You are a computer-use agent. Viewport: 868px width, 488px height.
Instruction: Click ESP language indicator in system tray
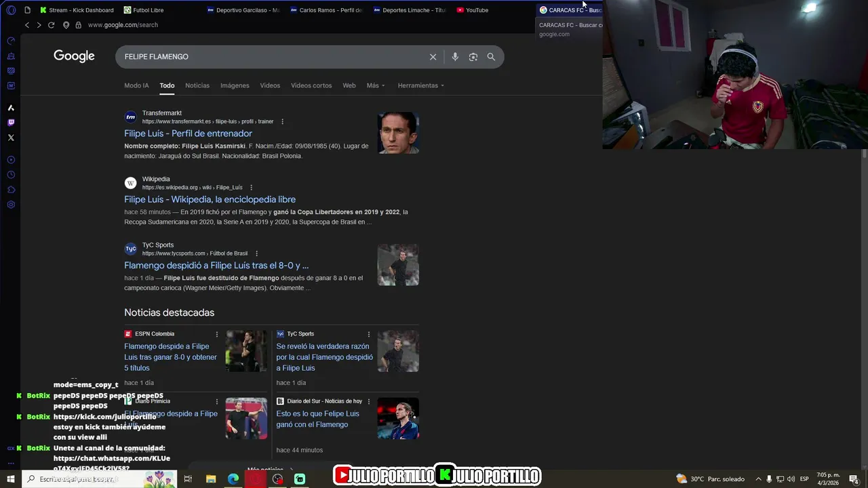pyautogui.click(x=804, y=479)
